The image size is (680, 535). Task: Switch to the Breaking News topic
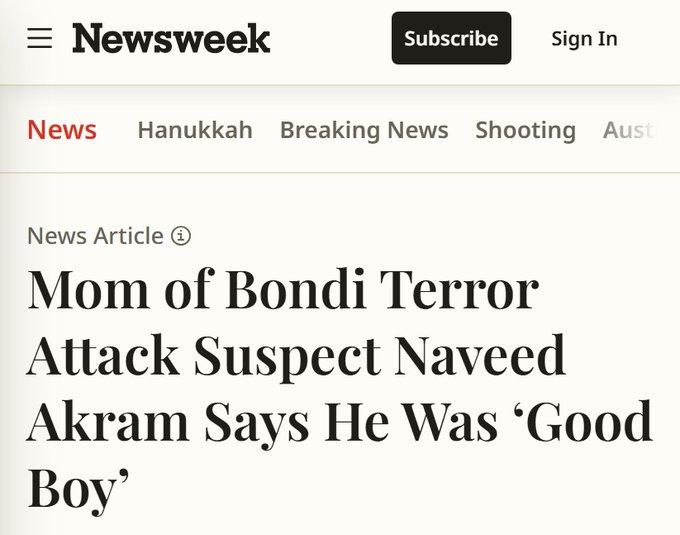coord(364,130)
